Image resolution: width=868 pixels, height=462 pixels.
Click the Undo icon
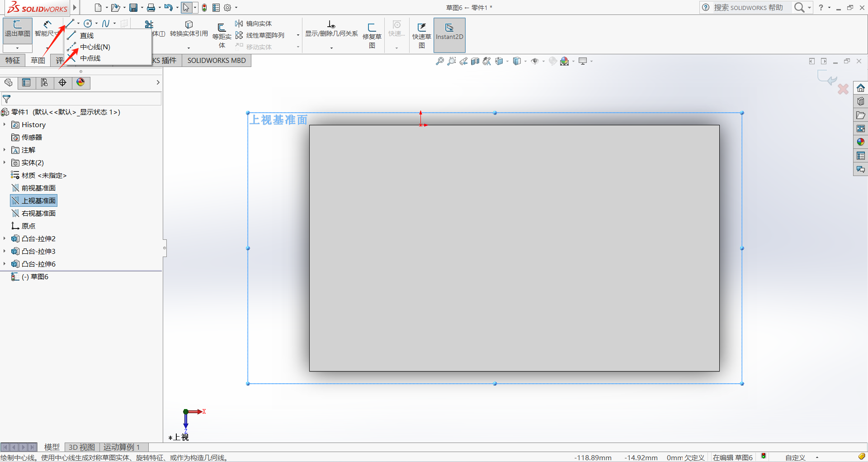(x=168, y=8)
